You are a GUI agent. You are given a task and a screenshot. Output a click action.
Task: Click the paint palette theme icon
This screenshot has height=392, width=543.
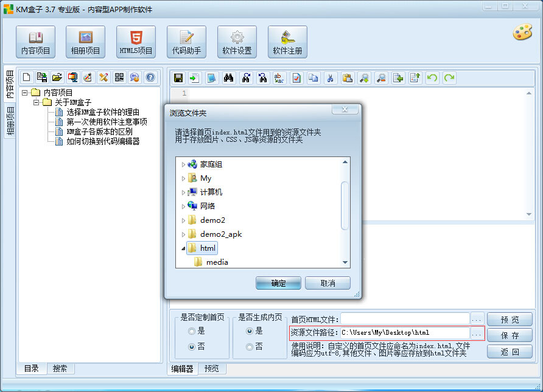pos(88,77)
